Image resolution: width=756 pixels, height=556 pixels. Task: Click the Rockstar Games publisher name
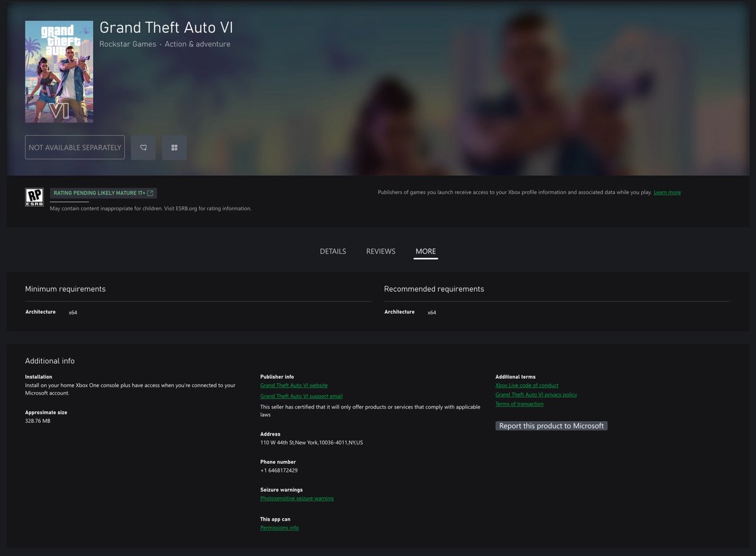128,44
